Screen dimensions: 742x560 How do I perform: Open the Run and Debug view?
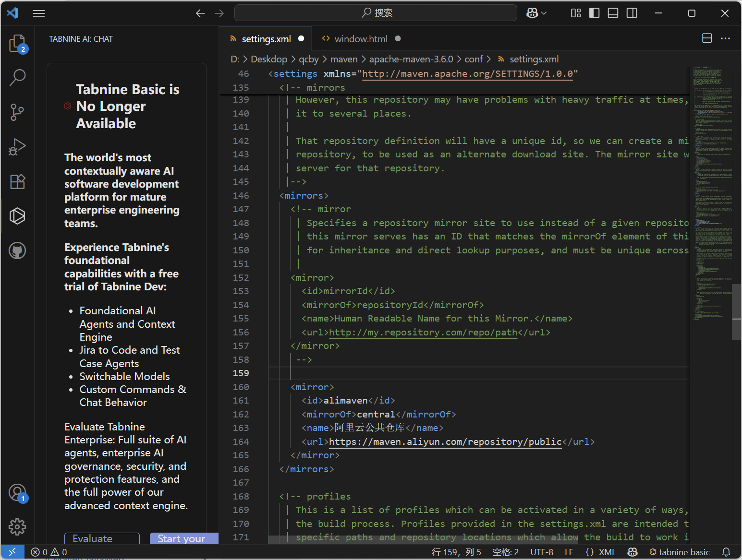(x=17, y=147)
